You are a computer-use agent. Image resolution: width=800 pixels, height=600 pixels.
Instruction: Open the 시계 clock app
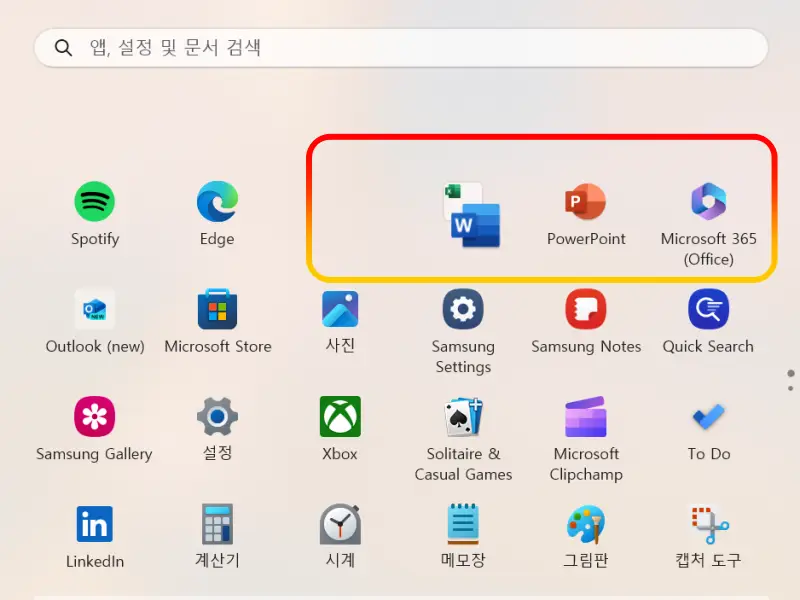pos(340,524)
